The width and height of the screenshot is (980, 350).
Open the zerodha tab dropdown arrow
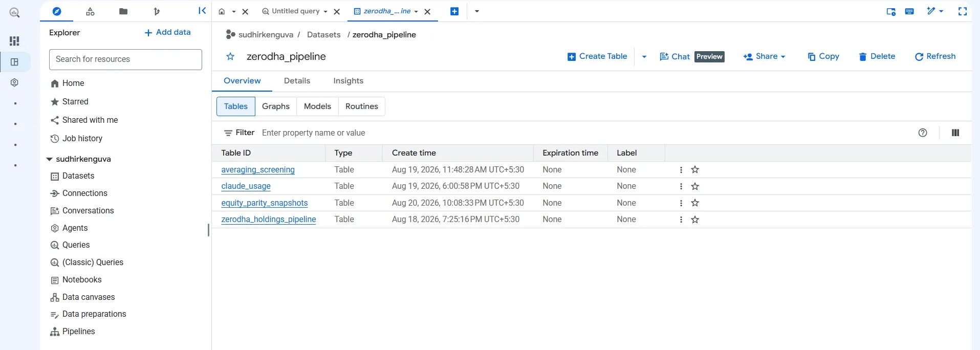416,11
